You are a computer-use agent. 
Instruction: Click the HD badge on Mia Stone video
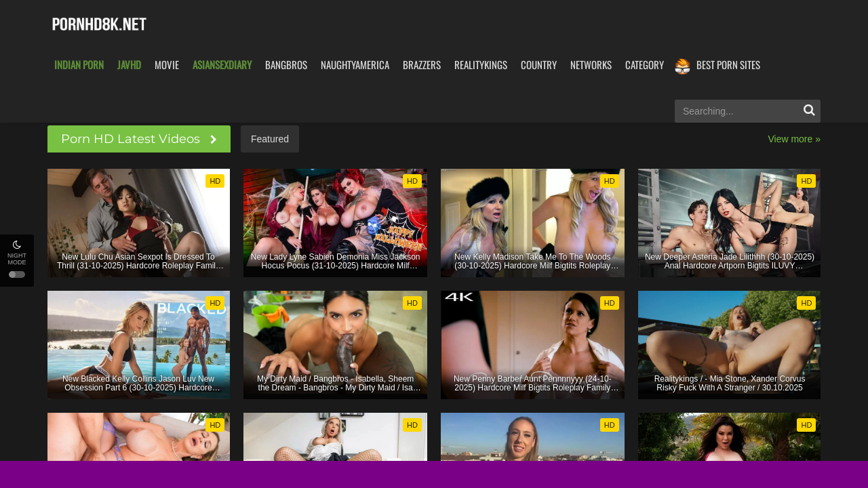(x=806, y=303)
